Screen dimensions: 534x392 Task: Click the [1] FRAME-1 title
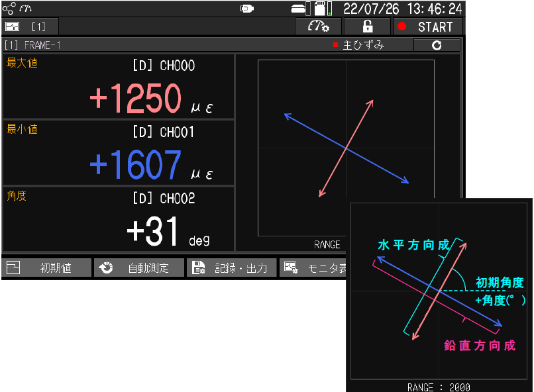point(32,45)
